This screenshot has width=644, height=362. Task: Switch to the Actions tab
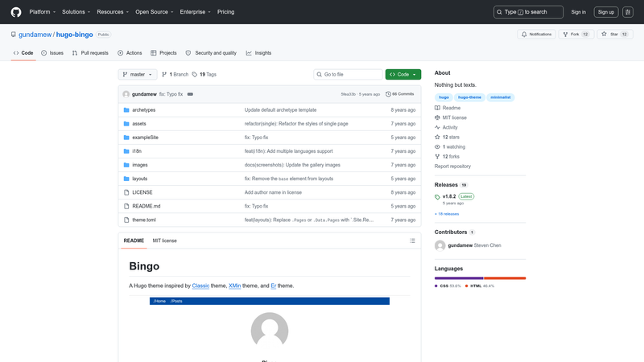click(x=130, y=53)
